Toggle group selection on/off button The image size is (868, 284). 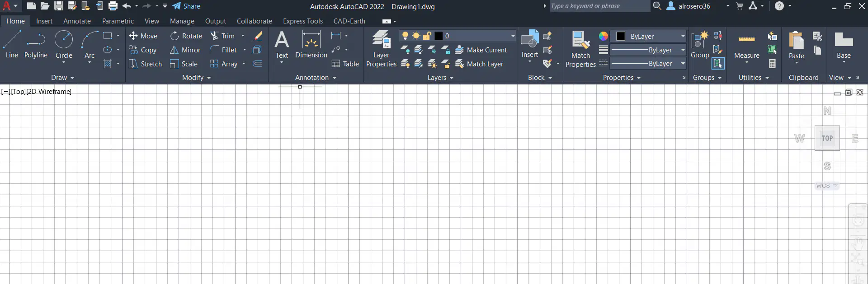(x=718, y=64)
